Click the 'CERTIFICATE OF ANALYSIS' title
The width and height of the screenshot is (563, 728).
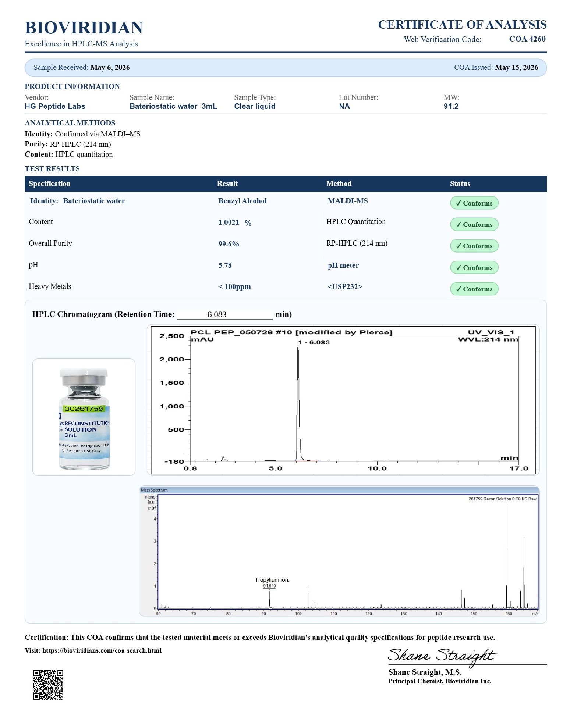coord(462,25)
